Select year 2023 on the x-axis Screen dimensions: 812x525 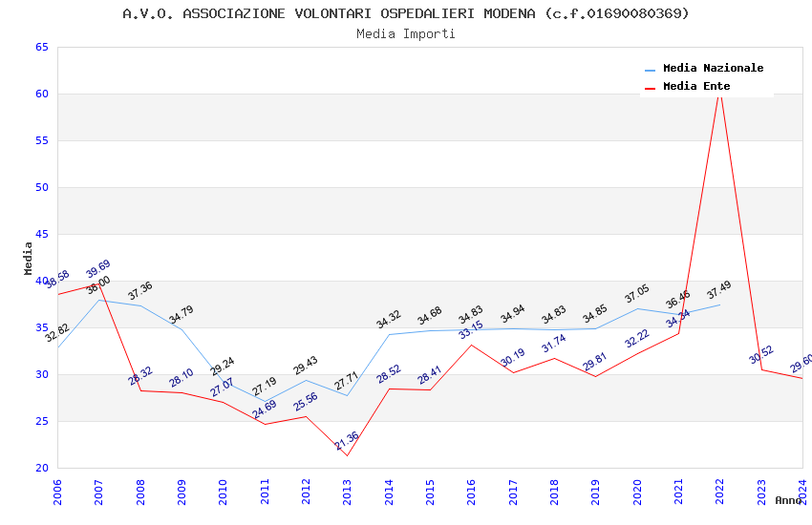761,492
